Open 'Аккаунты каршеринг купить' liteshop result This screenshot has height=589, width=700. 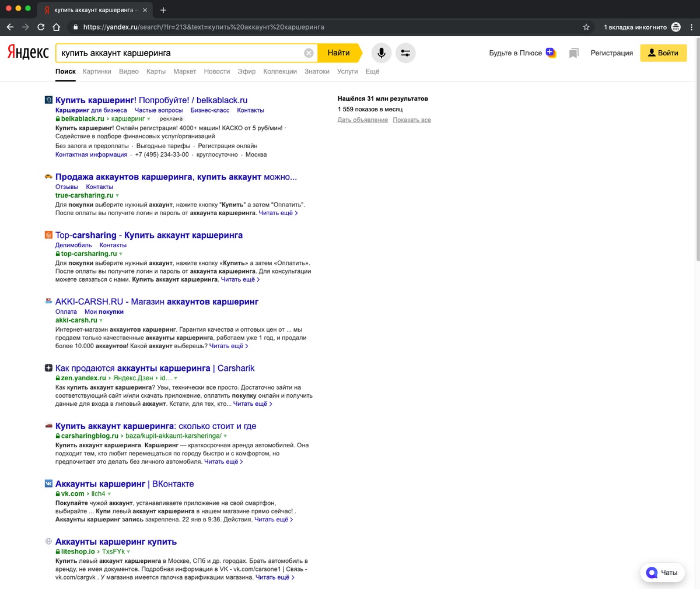(116, 541)
